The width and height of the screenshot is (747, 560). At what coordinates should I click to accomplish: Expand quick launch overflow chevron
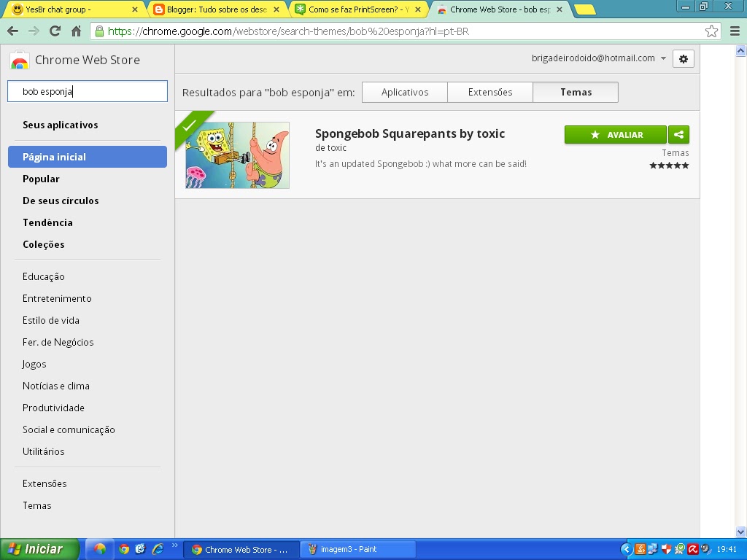point(174,545)
